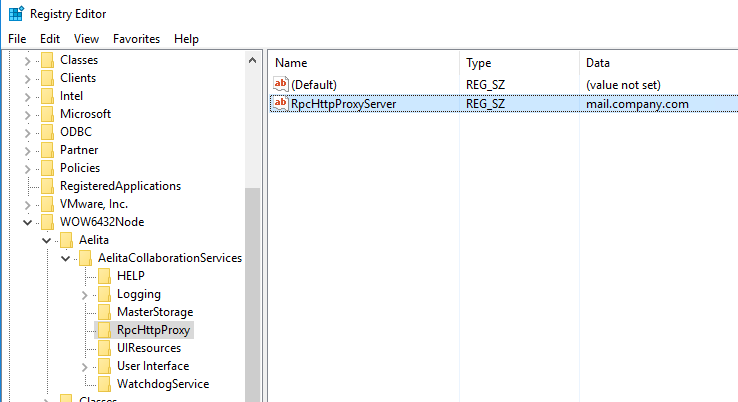Click the UIResources folder icon
The width and height of the screenshot is (738, 402).
(104, 348)
